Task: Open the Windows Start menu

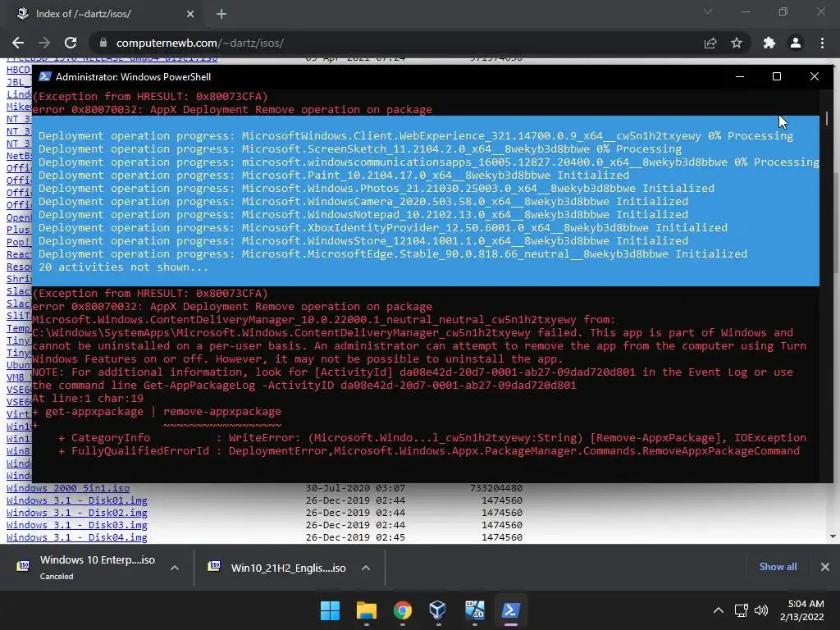Action: (x=330, y=610)
